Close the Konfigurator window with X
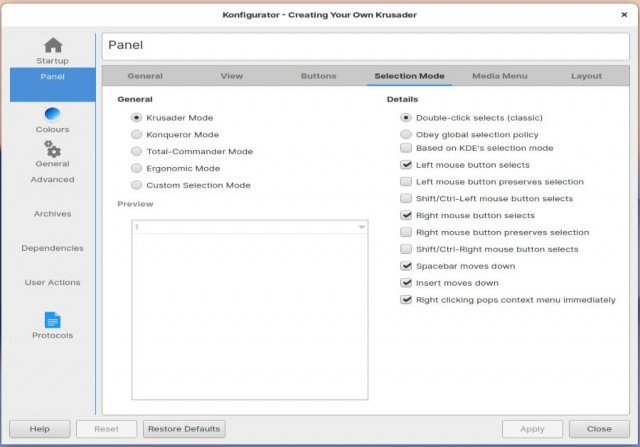640x447 pixels. [624, 15]
